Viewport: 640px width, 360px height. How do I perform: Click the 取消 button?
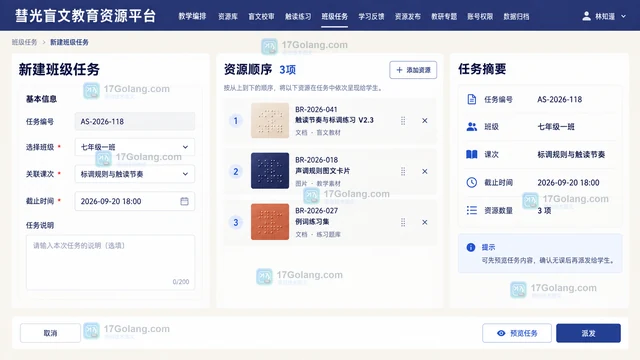coord(50,333)
